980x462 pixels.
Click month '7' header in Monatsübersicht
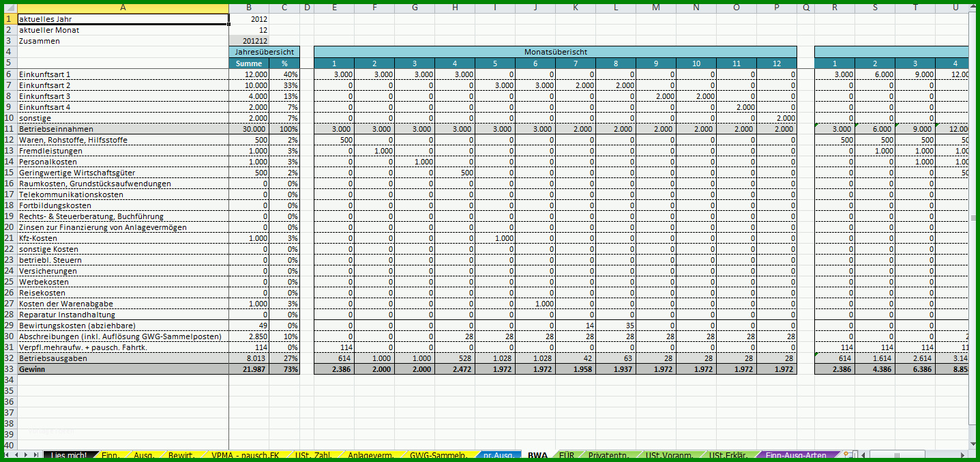[x=576, y=63]
